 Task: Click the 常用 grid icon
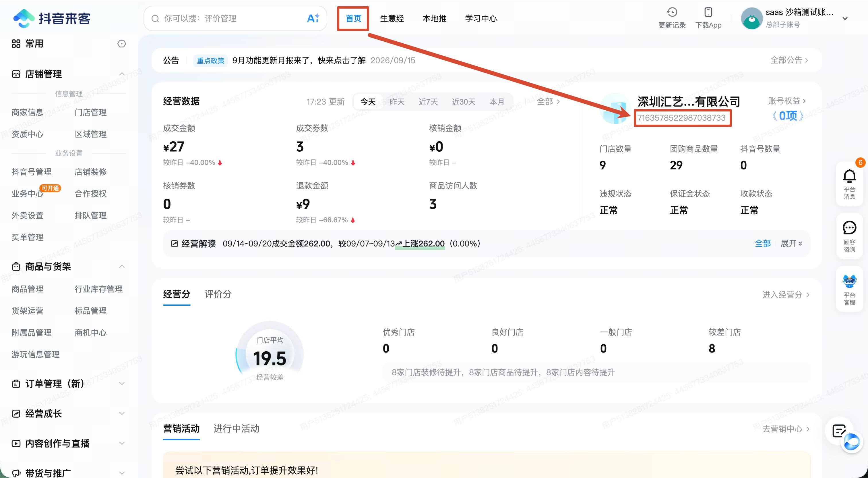tap(16, 43)
